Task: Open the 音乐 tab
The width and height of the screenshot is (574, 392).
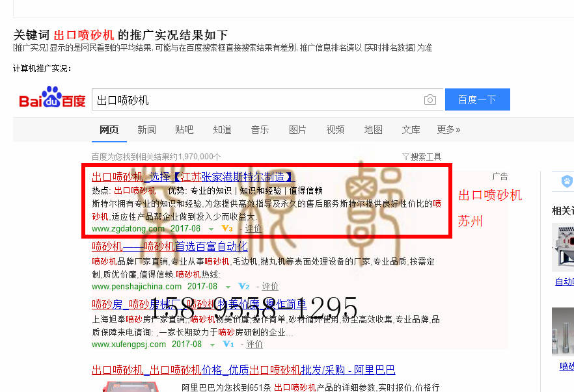Action: [260, 129]
